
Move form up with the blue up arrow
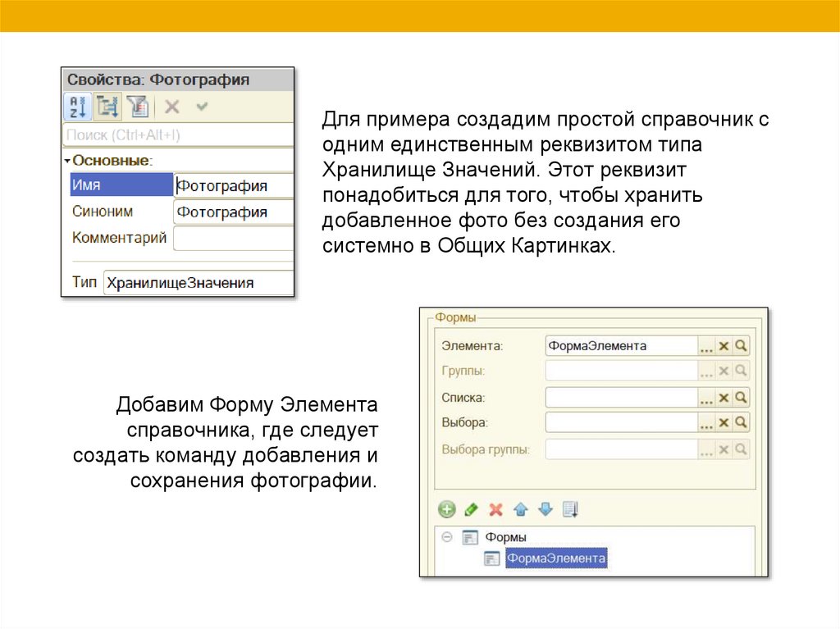pos(520,509)
